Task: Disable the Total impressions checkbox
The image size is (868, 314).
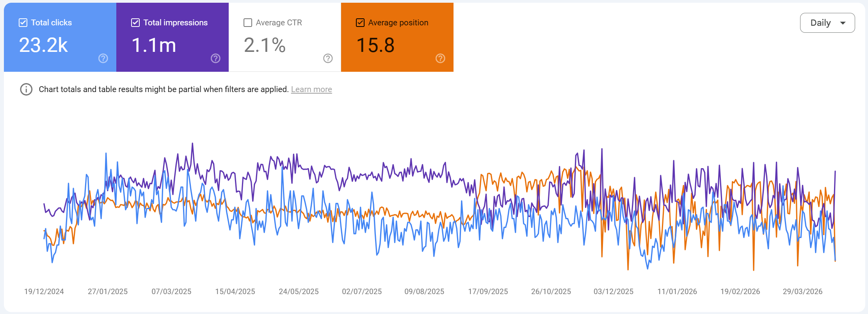Action: pos(135,23)
